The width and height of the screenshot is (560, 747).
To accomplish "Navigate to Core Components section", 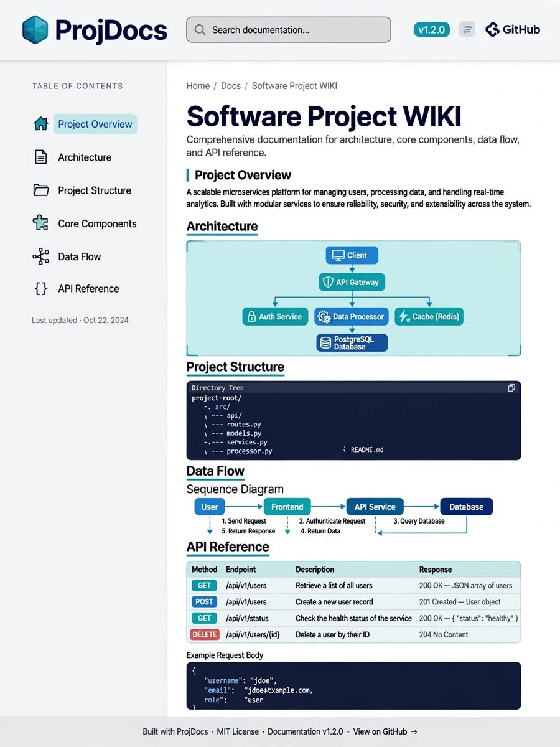I will (97, 223).
